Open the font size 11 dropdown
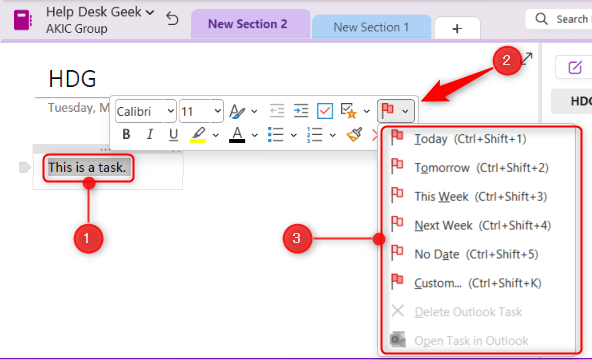This screenshot has height=360, width=592. [x=201, y=111]
